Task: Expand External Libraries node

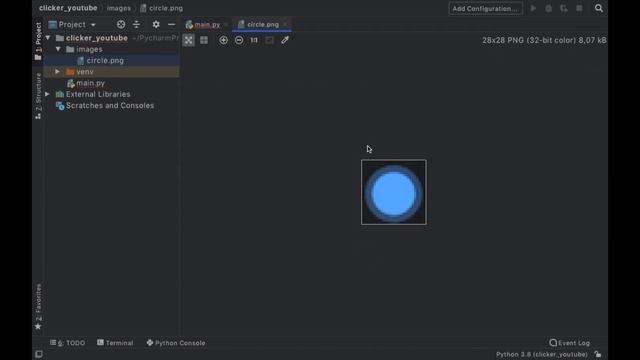Action: click(47, 94)
